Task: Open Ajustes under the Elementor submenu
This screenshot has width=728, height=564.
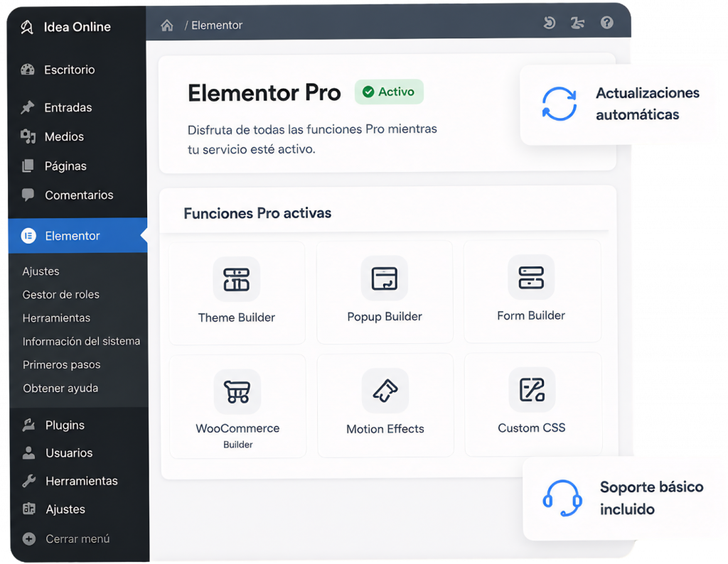Action: (x=41, y=271)
